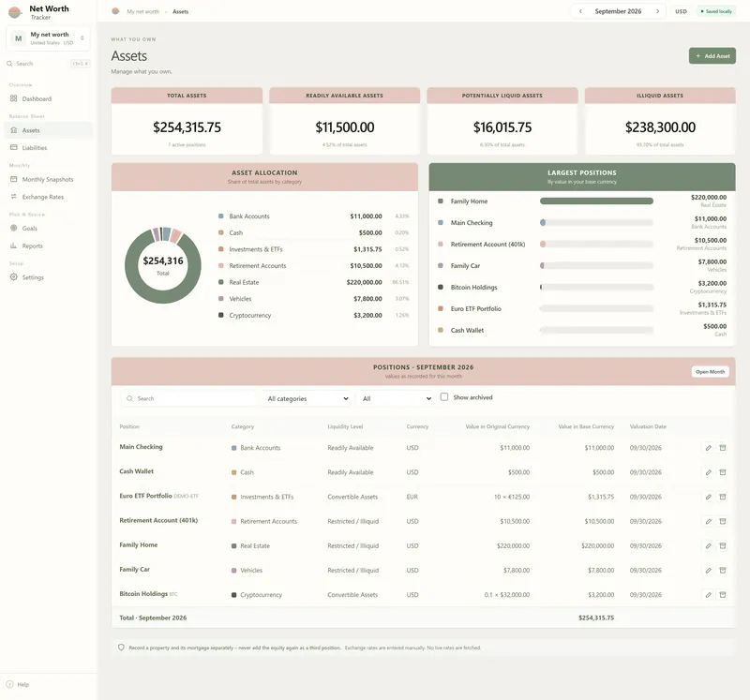Click the Net Worth Tracker logo icon
Image resolution: width=750 pixels, height=700 pixels.
click(15, 12)
